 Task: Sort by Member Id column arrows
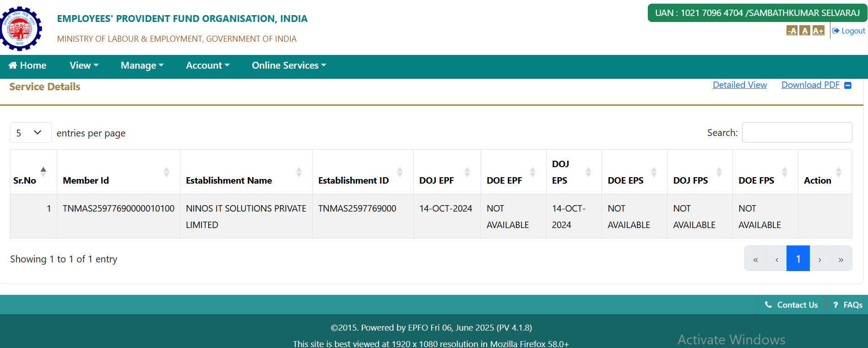point(167,172)
